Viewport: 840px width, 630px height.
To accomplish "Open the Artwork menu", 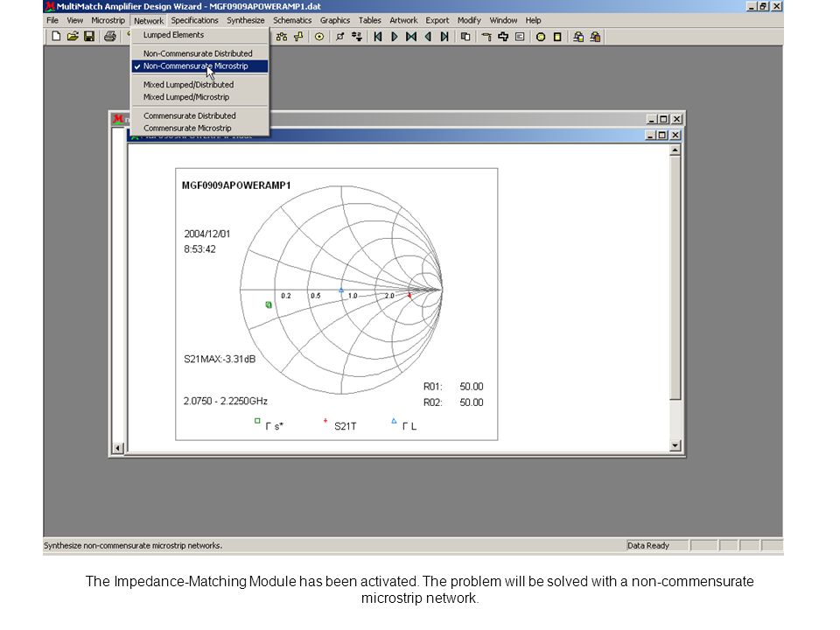I will pos(403,20).
